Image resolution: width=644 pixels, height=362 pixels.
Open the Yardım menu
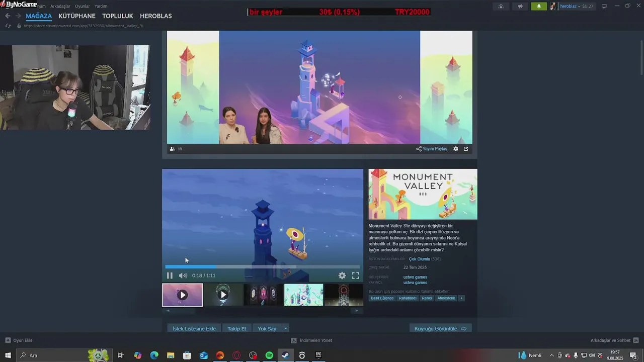101,6
